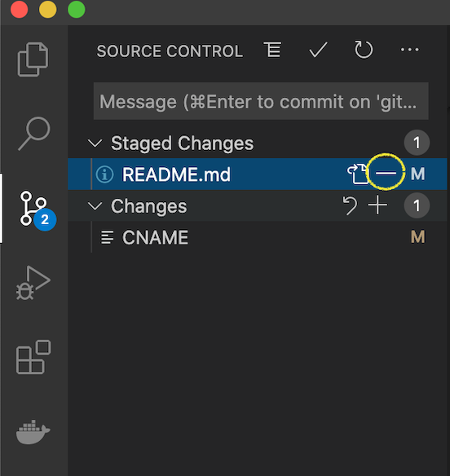Click the commit checkmark icon
The height and width of the screenshot is (476, 450).
(318, 50)
